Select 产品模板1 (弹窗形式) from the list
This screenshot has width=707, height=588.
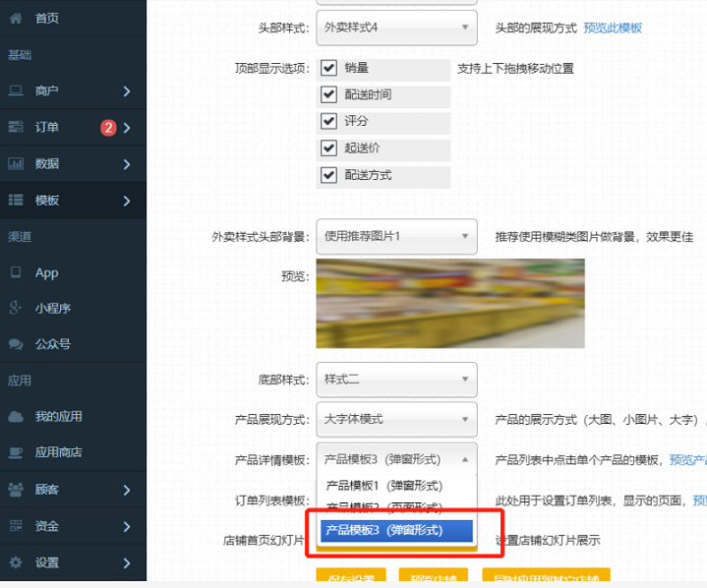(384, 485)
